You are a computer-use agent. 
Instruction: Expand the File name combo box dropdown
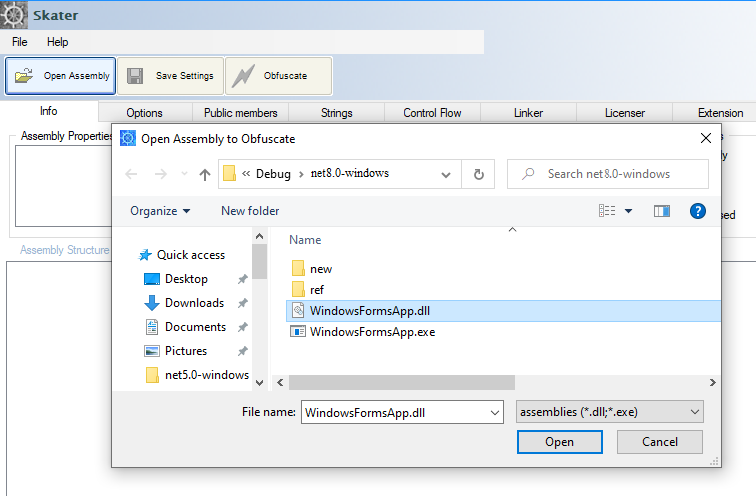[495, 413]
